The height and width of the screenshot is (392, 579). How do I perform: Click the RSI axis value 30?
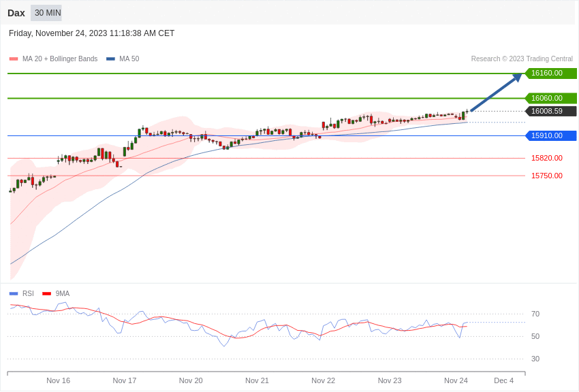(x=535, y=359)
